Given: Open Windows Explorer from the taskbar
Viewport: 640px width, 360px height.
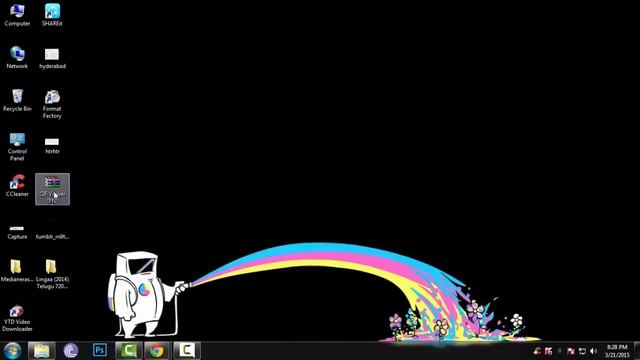Looking at the screenshot, I should (42, 351).
